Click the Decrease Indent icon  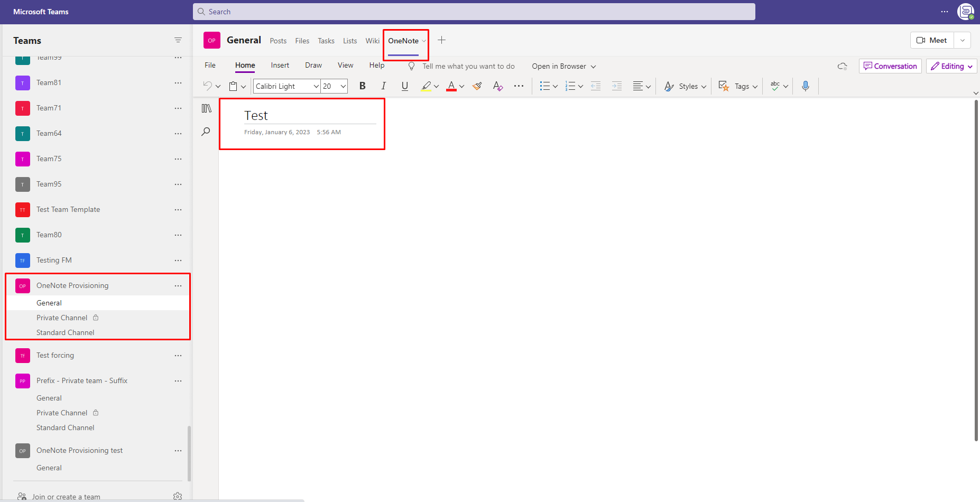point(596,86)
